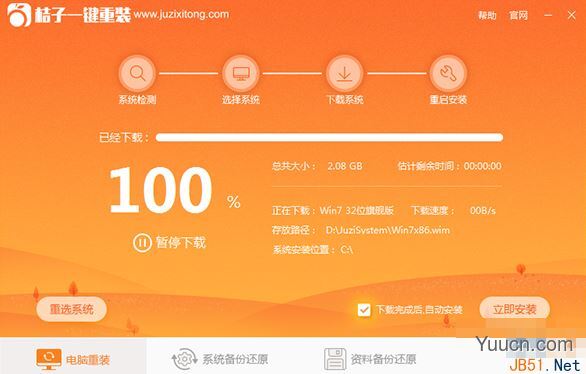Viewport: 586px width, 374px height.
Task: Click the 重选系统 button
Action: [71, 309]
